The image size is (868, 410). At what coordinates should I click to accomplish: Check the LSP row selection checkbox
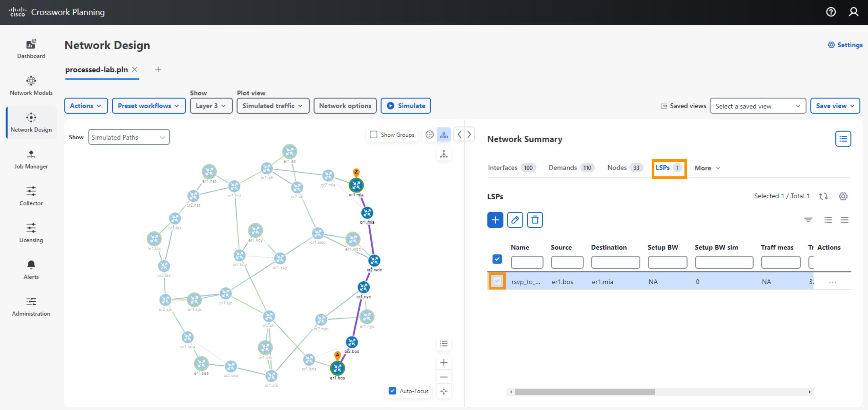pos(496,281)
